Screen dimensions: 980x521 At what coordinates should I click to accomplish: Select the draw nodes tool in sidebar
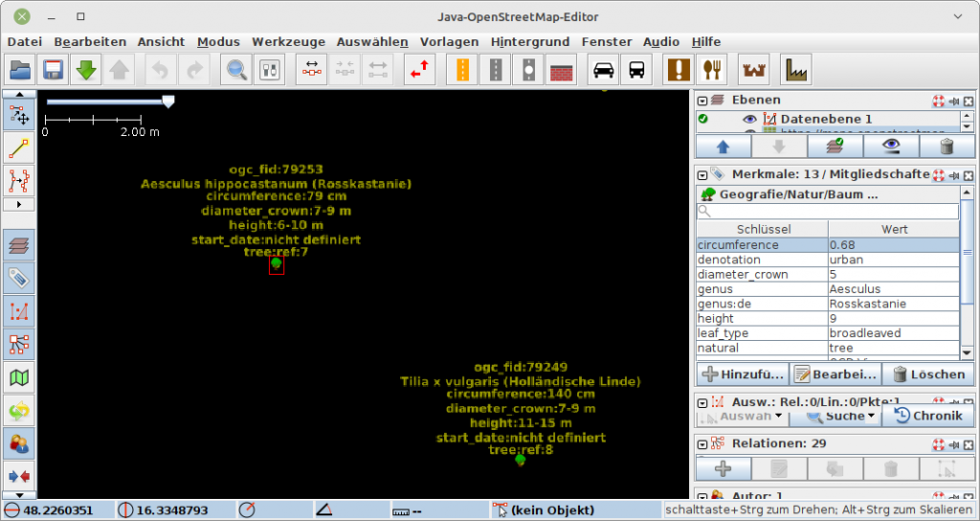click(19, 147)
